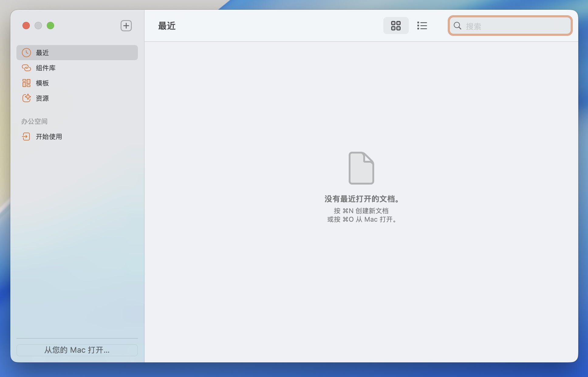Screen dimensions: 588x377
Task: Switch to list view
Action: coord(422,26)
